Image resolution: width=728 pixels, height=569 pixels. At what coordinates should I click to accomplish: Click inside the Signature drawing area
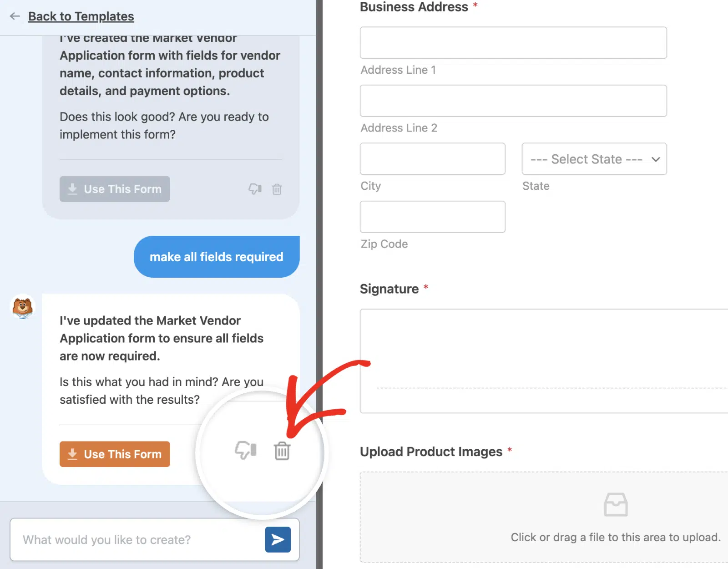click(x=544, y=361)
